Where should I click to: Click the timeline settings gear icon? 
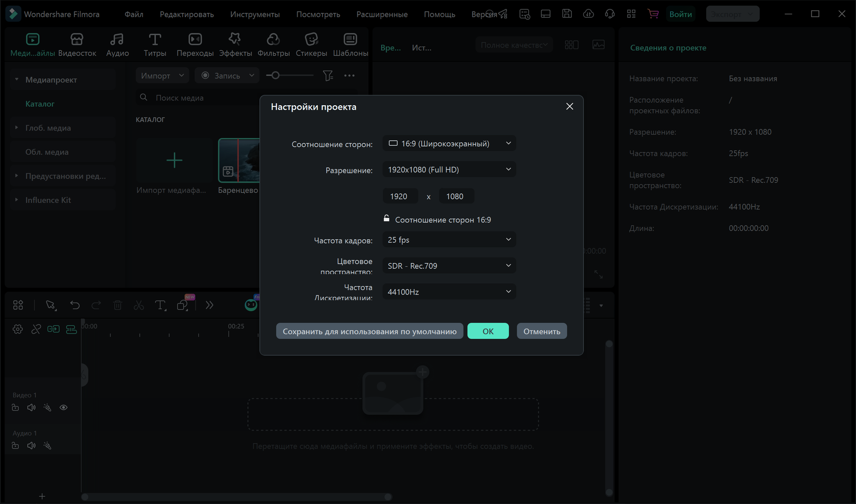18,329
